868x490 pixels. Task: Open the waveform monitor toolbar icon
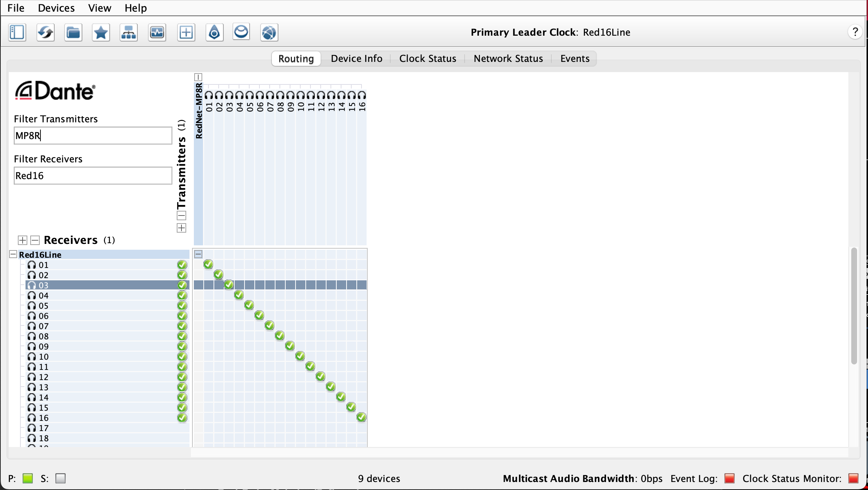click(157, 32)
